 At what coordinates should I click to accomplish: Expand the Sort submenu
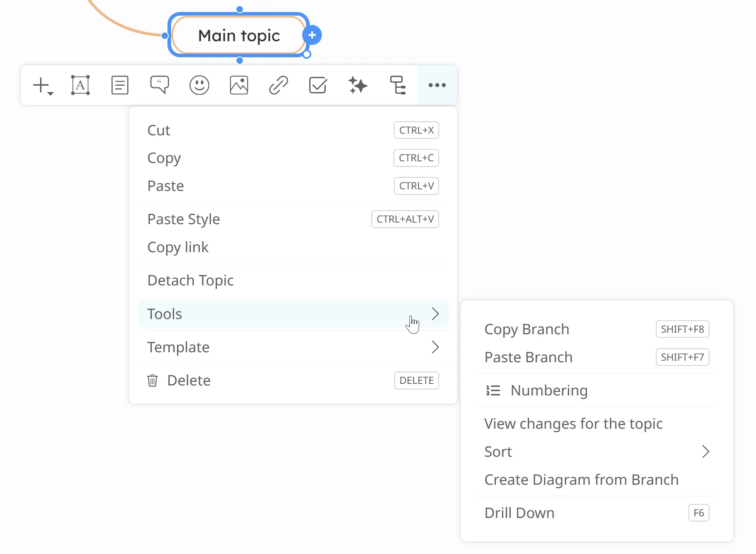coord(596,452)
